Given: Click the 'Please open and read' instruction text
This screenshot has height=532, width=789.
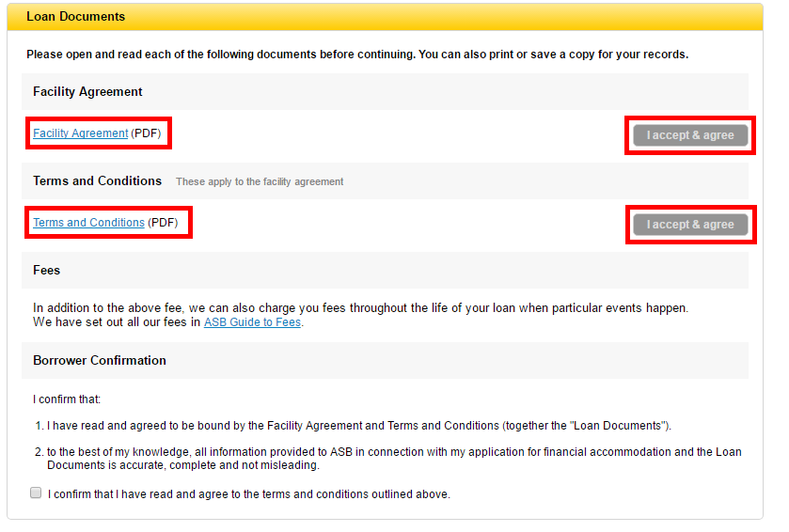Looking at the screenshot, I should point(356,55).
